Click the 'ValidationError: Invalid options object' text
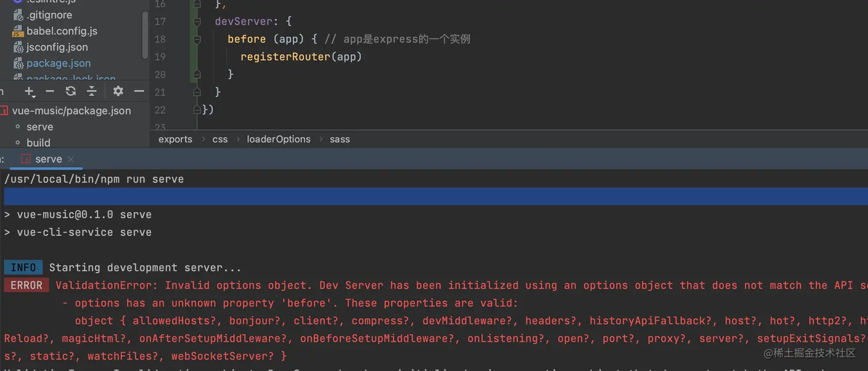The image size is (868, 371). point(185,285)
